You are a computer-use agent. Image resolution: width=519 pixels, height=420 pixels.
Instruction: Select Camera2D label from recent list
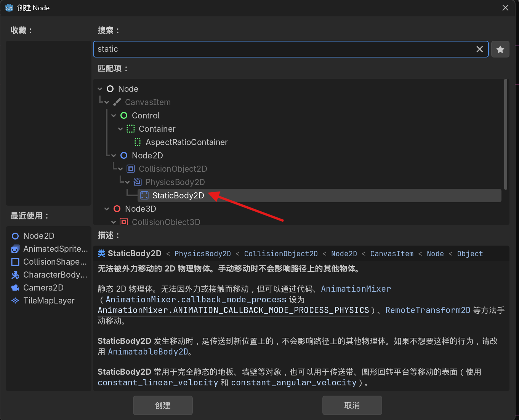[43, 288]
